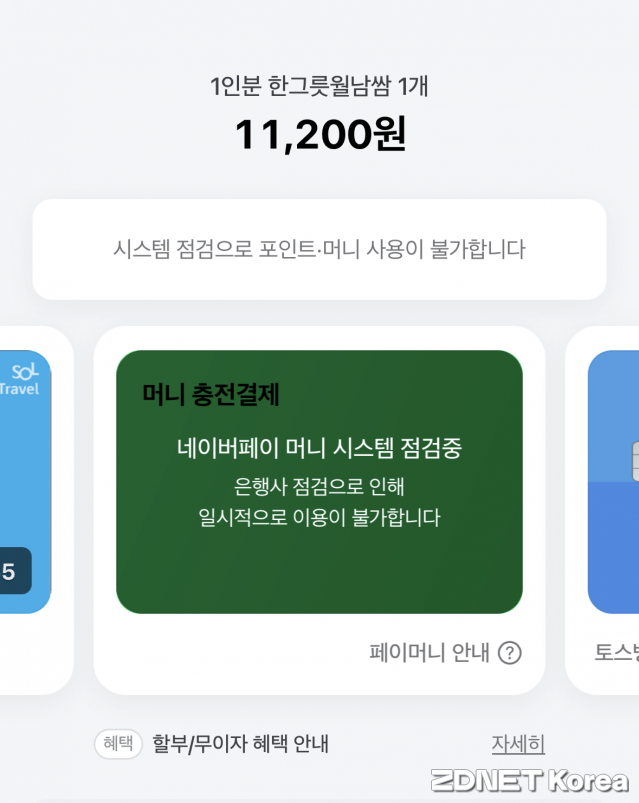639x803 pixels.
Task: Click the 11,200원 price amount
Action: pyautogui.click(x=319, y=134)
